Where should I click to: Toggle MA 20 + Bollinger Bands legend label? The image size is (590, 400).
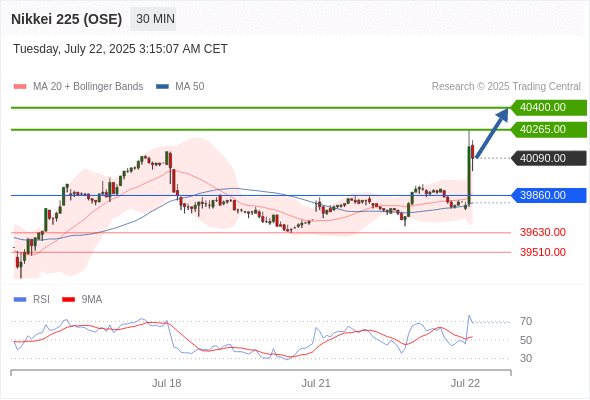point(88,87)
